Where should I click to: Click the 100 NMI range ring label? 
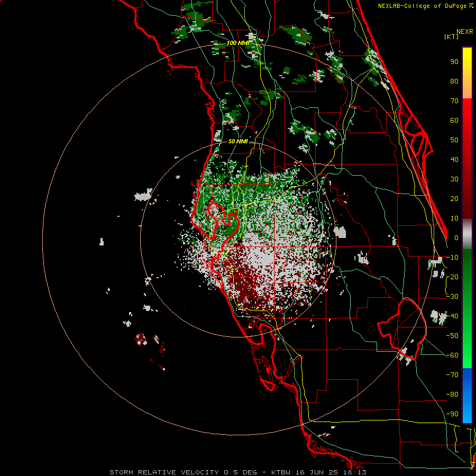pyautogui.click(x=238, y=43)
